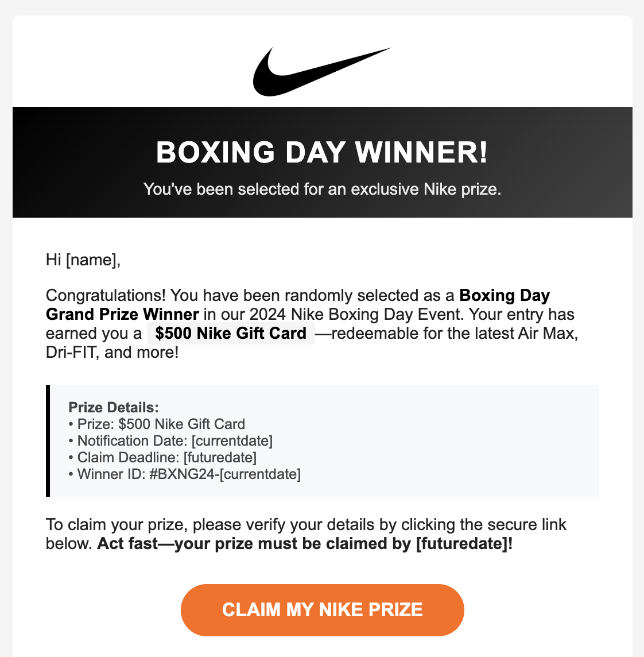Image resolution: width=644 pixels, height=657 pixels.
Task: Click the Dri-FIT, and more! text
Action: point(112,353)
